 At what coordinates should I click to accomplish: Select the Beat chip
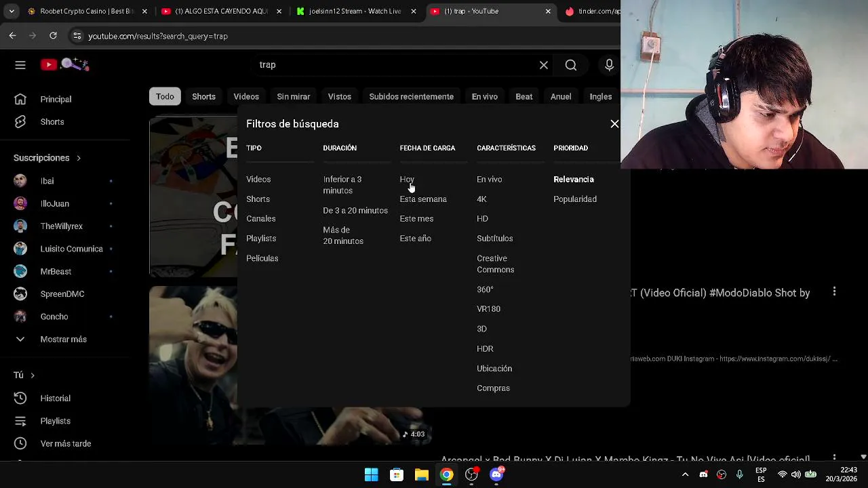(x=524, y=96)
